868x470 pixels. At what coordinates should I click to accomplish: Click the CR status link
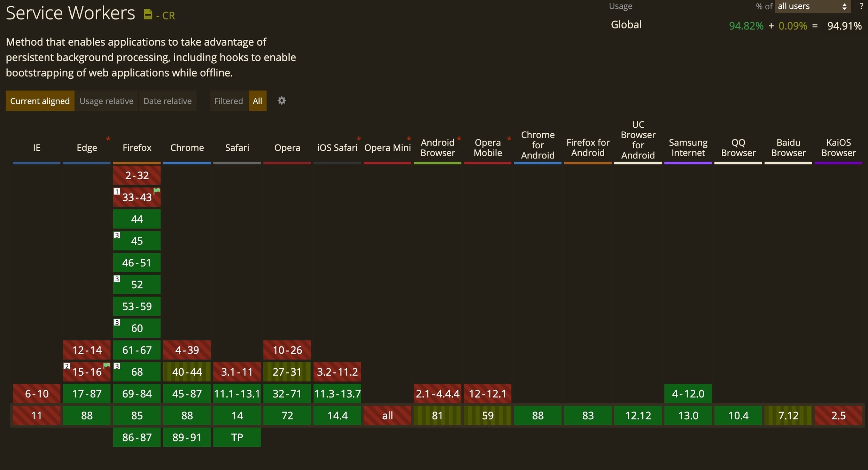(169, 16)
